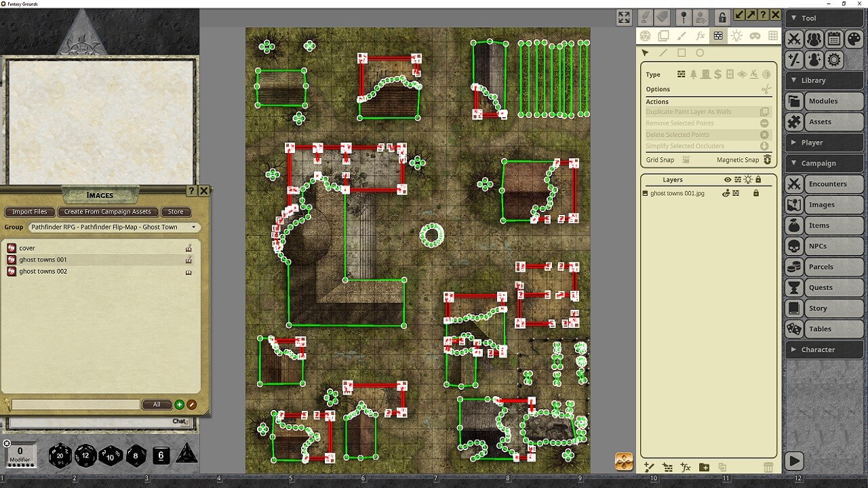This screenshot has width=868, height=488.
Task: Select the paintbrush drawing tool
Action: pyautogui.click(x=682, y=36)
